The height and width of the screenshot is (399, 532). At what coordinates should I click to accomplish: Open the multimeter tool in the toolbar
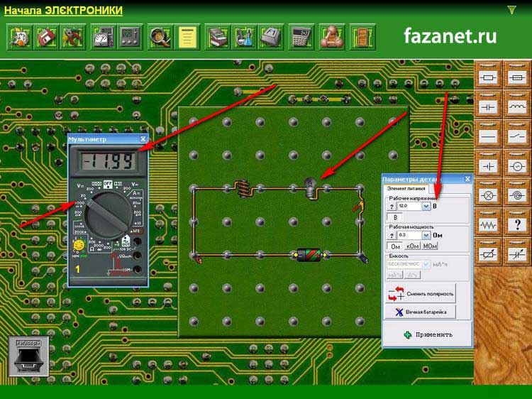(103, 35)
